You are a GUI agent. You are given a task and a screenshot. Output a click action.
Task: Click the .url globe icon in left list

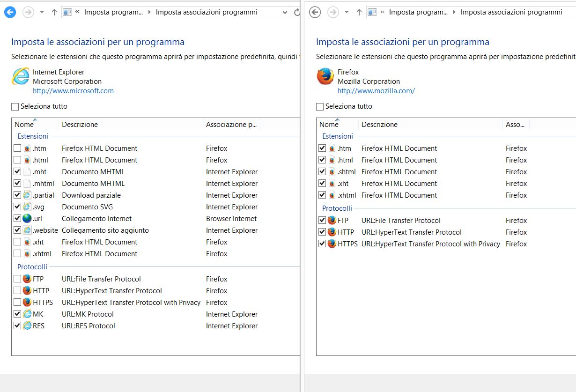27,218
